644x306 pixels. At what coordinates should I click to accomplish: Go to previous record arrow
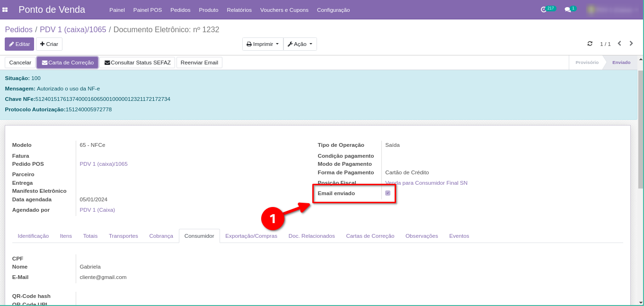coord(619,44)
